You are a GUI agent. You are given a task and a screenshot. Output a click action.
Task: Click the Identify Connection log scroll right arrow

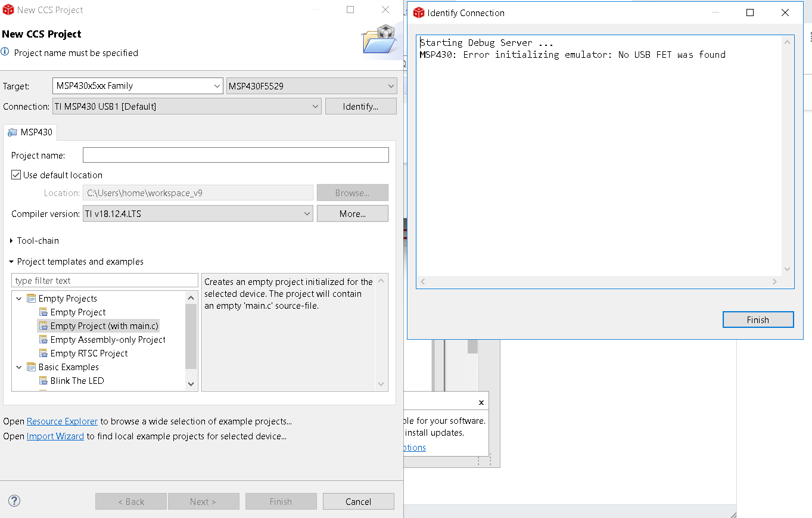point(774,281)
